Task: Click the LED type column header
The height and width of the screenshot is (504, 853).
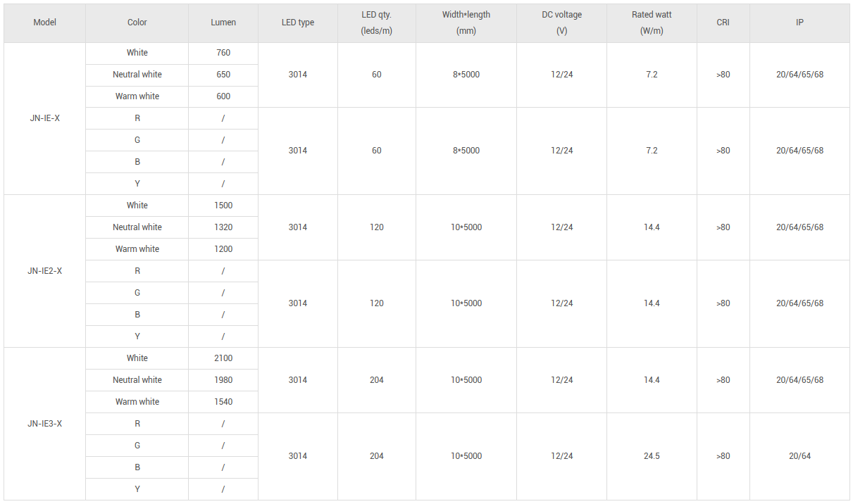Action: (x=297, y=23)
